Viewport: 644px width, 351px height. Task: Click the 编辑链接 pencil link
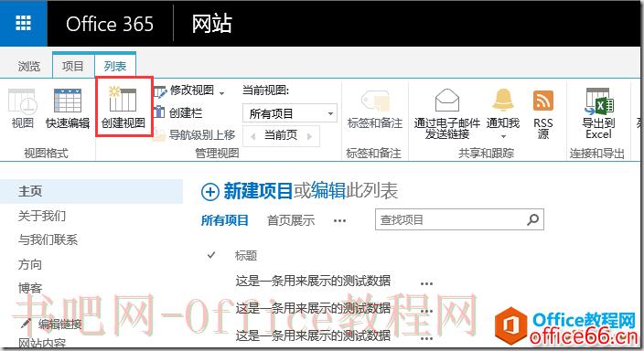coord(51,324)
